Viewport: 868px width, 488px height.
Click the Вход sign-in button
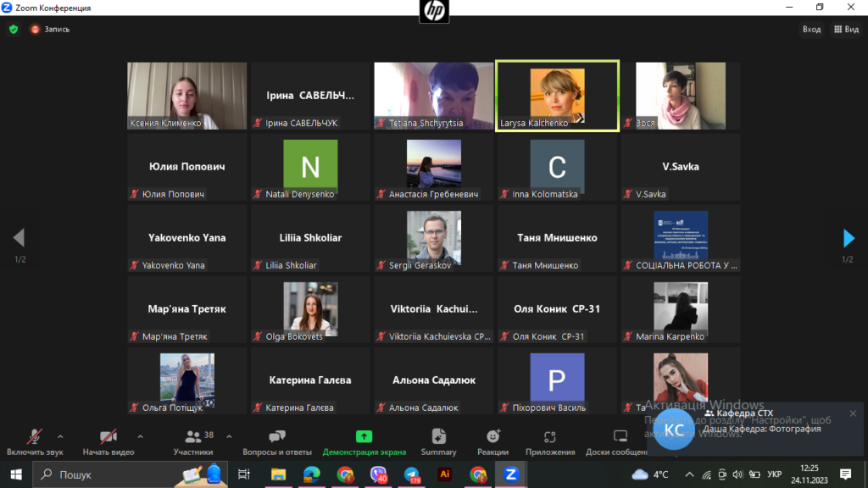click(x=811, y=29)
